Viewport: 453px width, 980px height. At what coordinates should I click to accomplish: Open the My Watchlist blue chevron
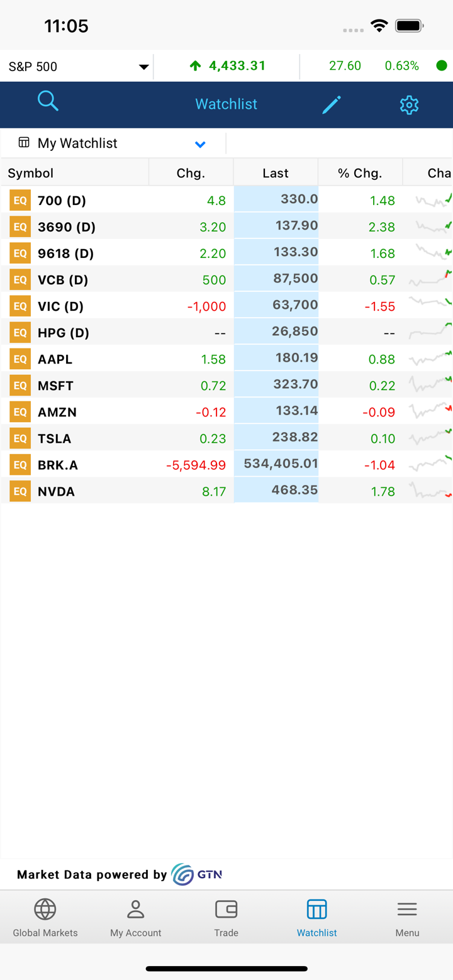click(200, 144)
